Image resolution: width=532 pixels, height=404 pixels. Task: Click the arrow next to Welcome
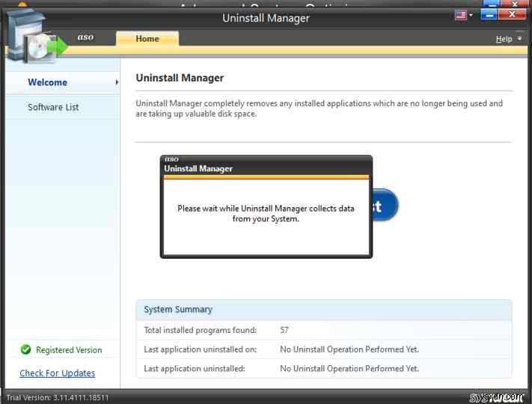click(x=117, y=82)
